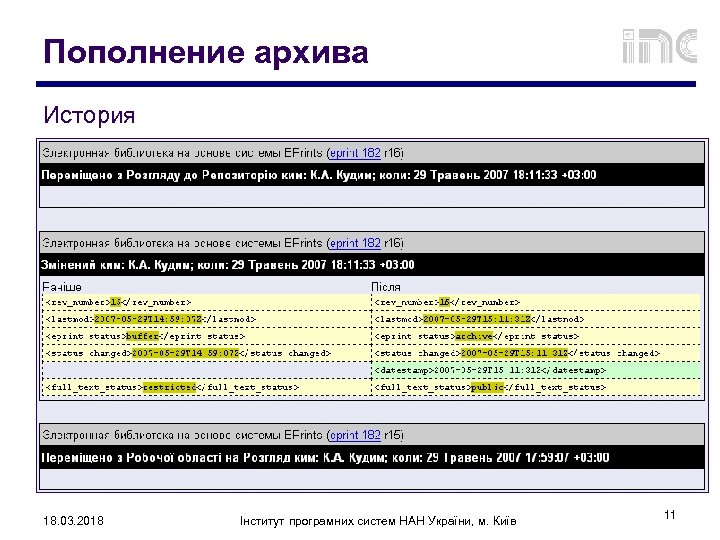Screen dimensions: 720x540
Task: Open the eprint 182 link above 'Переміщено з Розгляду до Репозиторію'
Action: pos(355,153)
